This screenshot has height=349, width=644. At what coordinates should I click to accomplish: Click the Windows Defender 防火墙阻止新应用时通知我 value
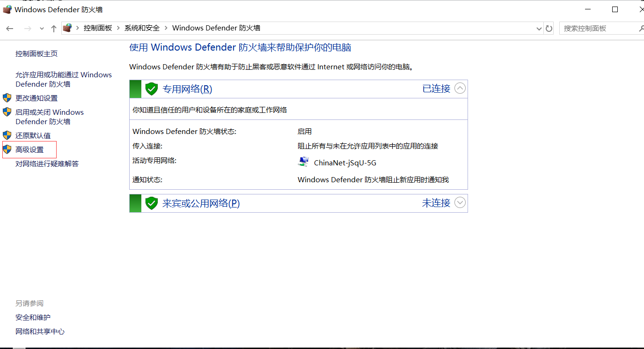(x=373, y=180)
